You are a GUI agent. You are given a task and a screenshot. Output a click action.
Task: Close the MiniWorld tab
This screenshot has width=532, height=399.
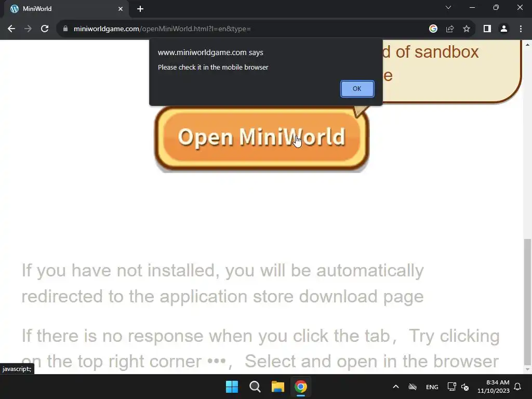pyautogui.click(x=121, y=9)
